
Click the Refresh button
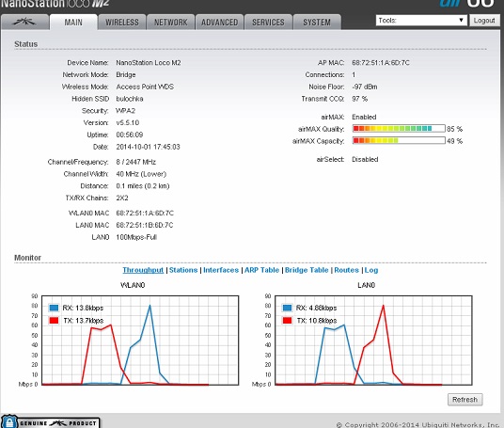[x=465, y=400]
